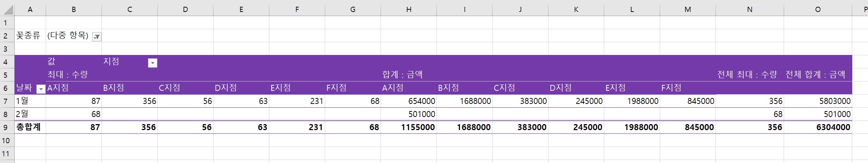Select row 3 header

coord(7,49)
